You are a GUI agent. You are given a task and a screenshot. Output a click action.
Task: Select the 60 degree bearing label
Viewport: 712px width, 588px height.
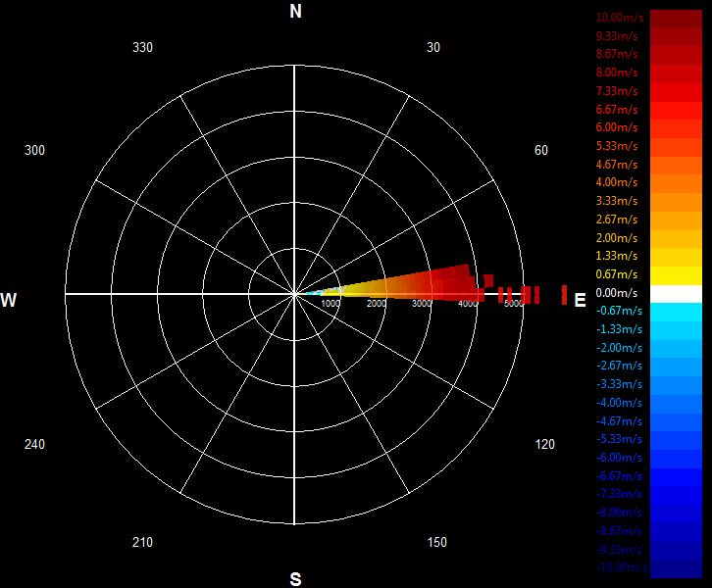click(x=540, y=150)
